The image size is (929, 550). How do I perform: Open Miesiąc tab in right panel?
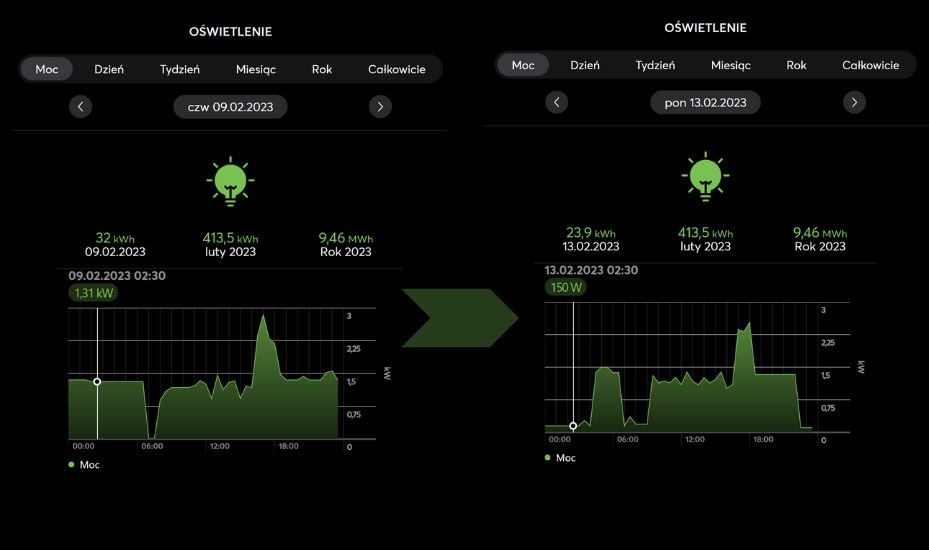tap(730, 65)
